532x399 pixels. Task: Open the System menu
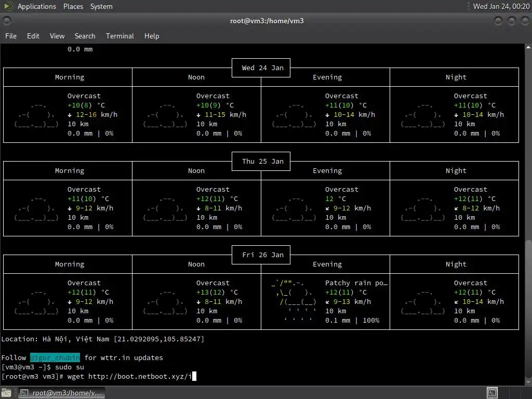(101, 6)
